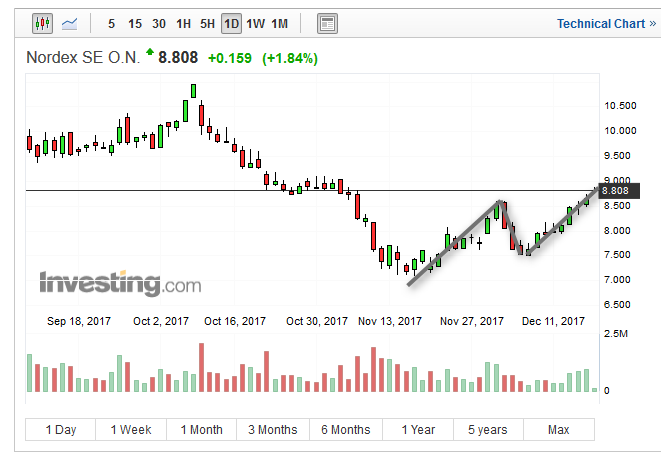Click the Nordex SE O.N. title

tap(83, 58)
